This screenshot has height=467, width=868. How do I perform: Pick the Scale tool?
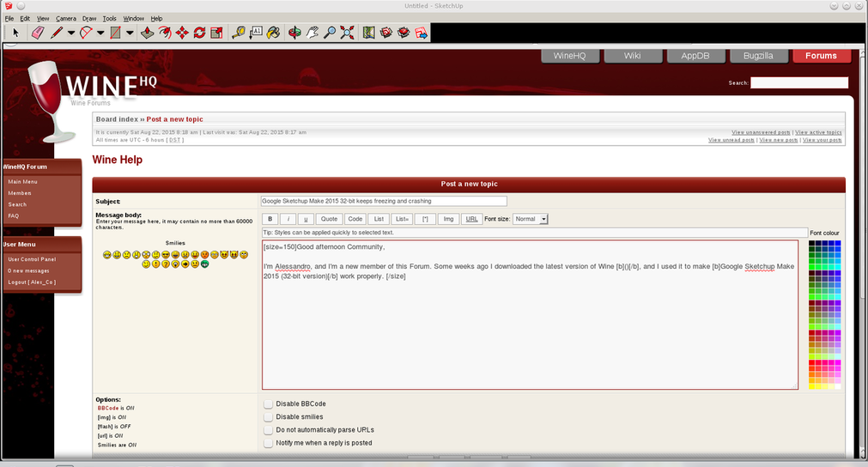coord(216,33)
